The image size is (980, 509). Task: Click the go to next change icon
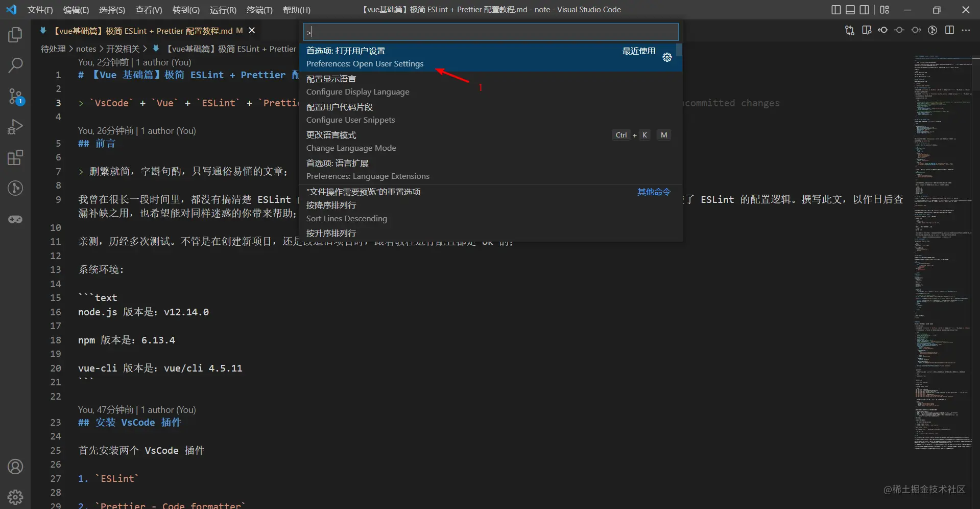click(916, 31)
